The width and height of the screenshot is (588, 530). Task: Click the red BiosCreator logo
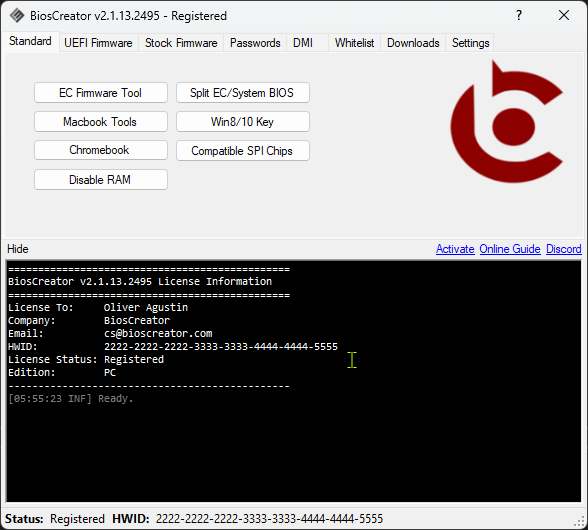tap(506, 122)
